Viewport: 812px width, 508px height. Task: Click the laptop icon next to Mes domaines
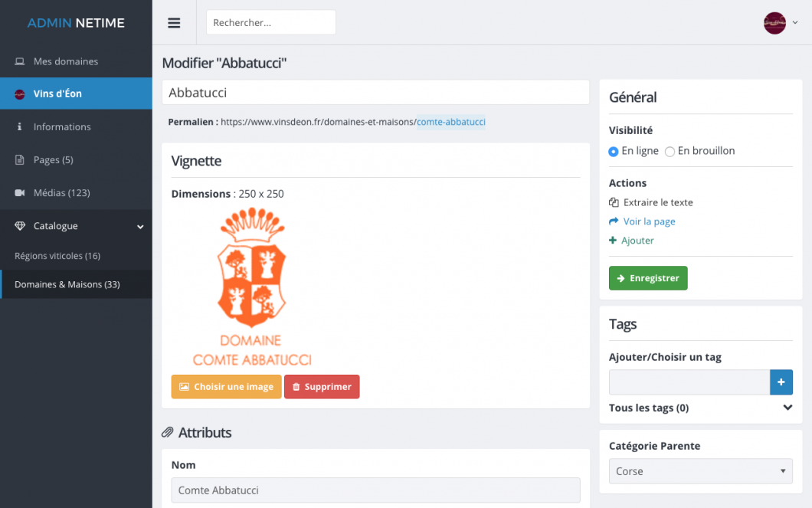pos(20,61)
